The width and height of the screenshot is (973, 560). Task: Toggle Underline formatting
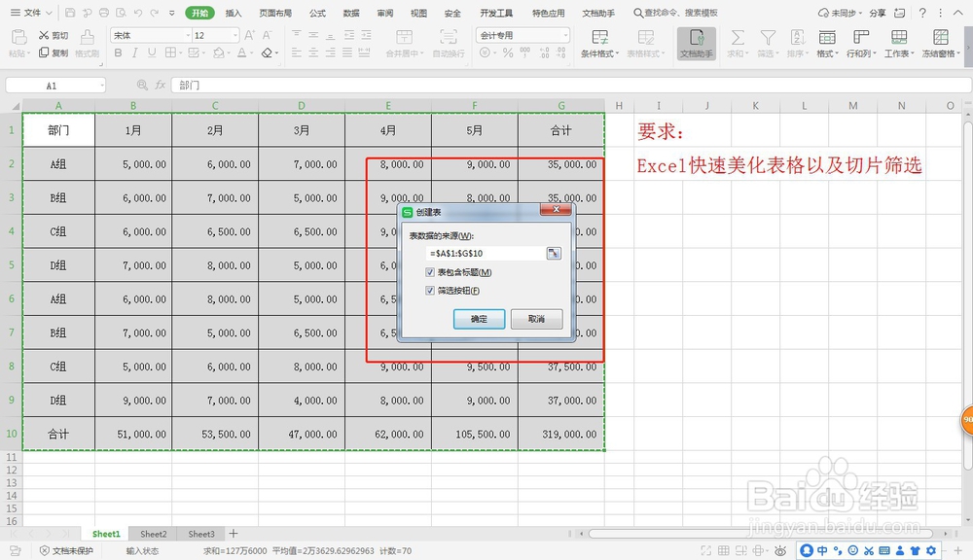coord(152,53)
